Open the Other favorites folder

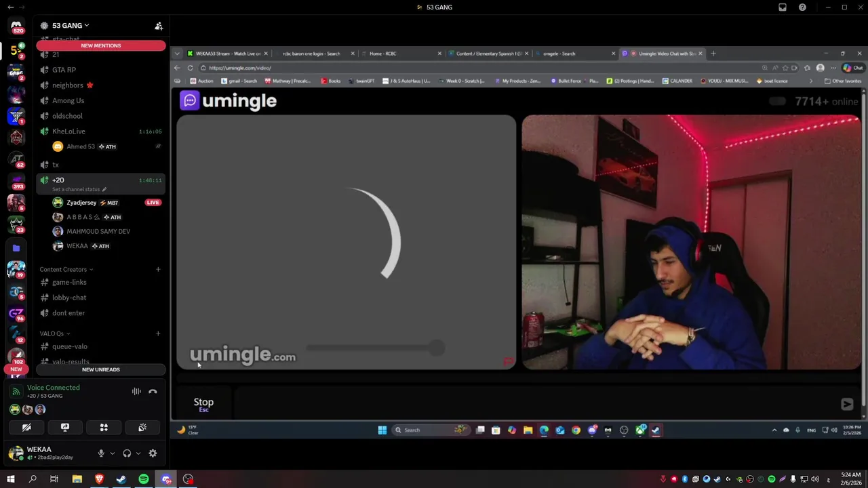pos(843,81)
